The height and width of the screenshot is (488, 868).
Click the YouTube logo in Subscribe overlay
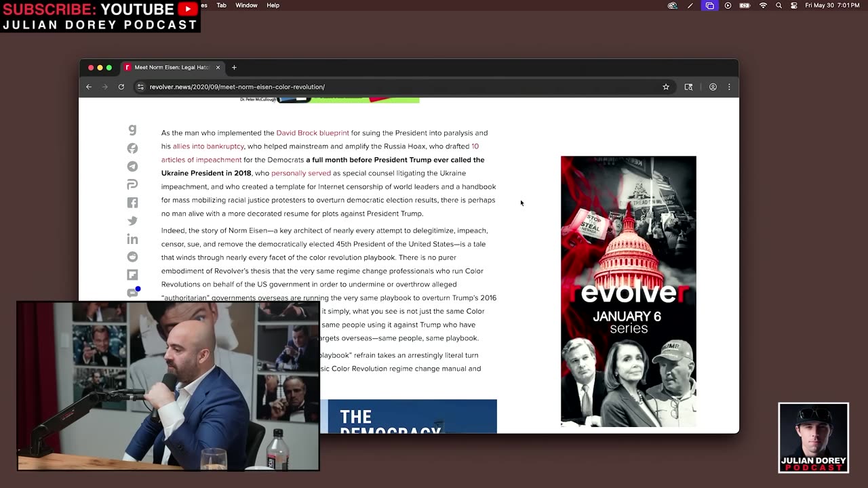point(188,9)
